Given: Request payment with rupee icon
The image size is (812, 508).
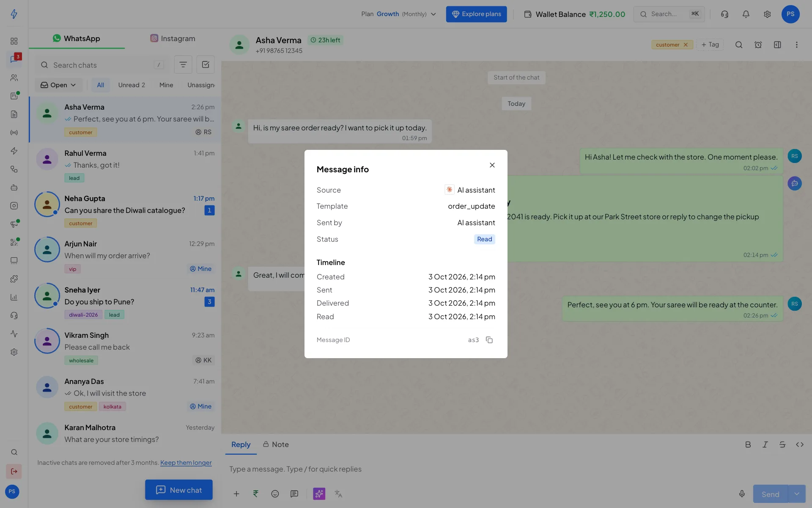Looking at the screenshot, I should pyautogui.click(x=256, y=494).
